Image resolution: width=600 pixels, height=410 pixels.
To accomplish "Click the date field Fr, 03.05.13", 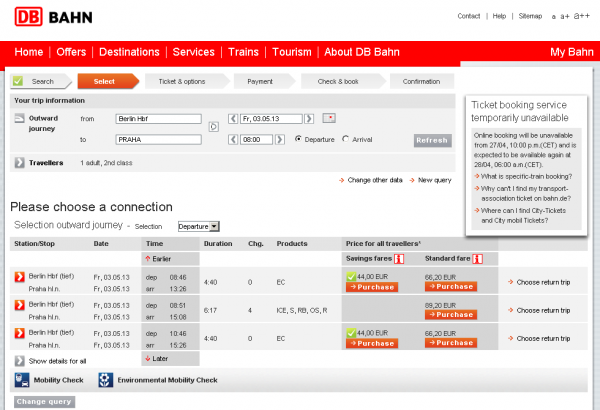I will coord(271,119).
